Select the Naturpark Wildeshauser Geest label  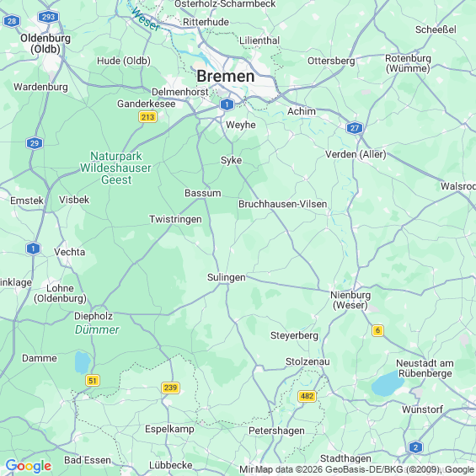(x=115, y=168)
